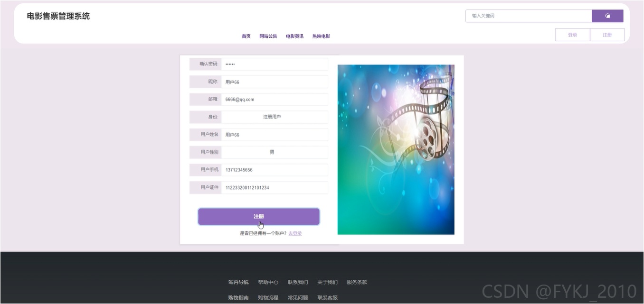Click into the 确认密码 password field
644x304 pixels.
pyautogui.click(x=275, y=64)
